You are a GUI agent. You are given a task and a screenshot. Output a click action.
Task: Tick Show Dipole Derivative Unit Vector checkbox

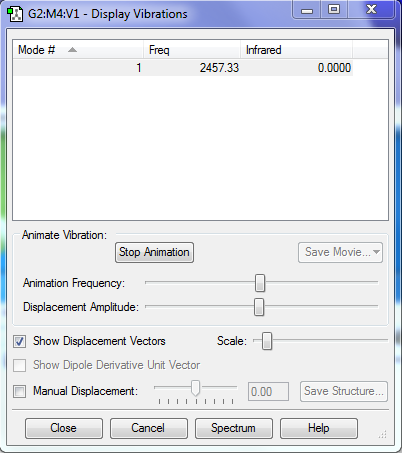pyautogui.click(x=19, y=365)
